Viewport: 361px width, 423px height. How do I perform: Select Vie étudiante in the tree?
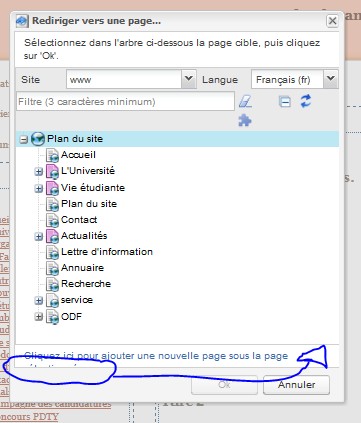coord(93,188)
